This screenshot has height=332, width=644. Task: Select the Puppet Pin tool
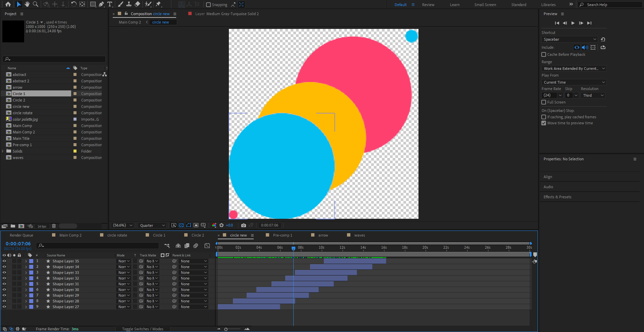coord(158,4)
